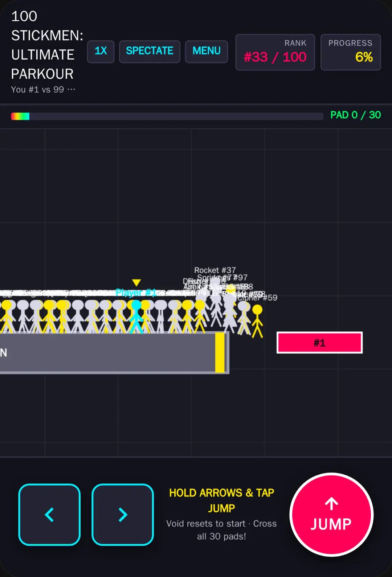The height and width of the screenshot is (577, 392).
Task: Click the PROGRESS 6% panel
Action: (x=351, y=52)
